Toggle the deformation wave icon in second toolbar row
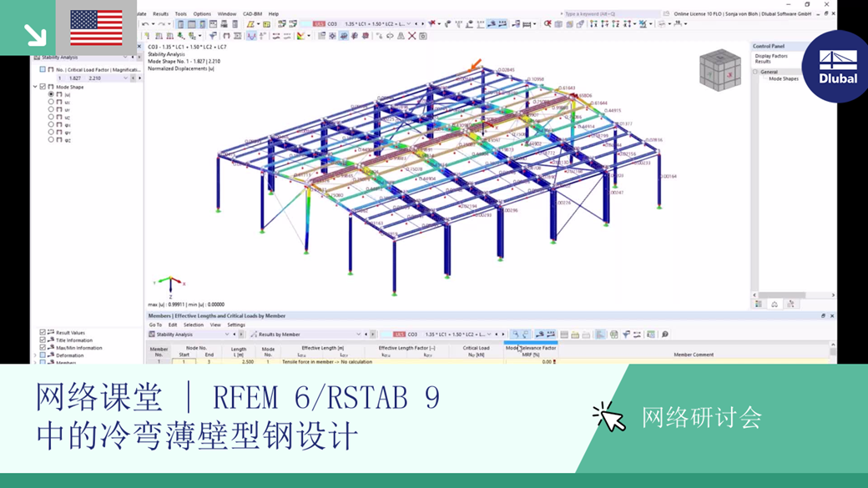Screen dimensions: 868x488 [251, 36]
